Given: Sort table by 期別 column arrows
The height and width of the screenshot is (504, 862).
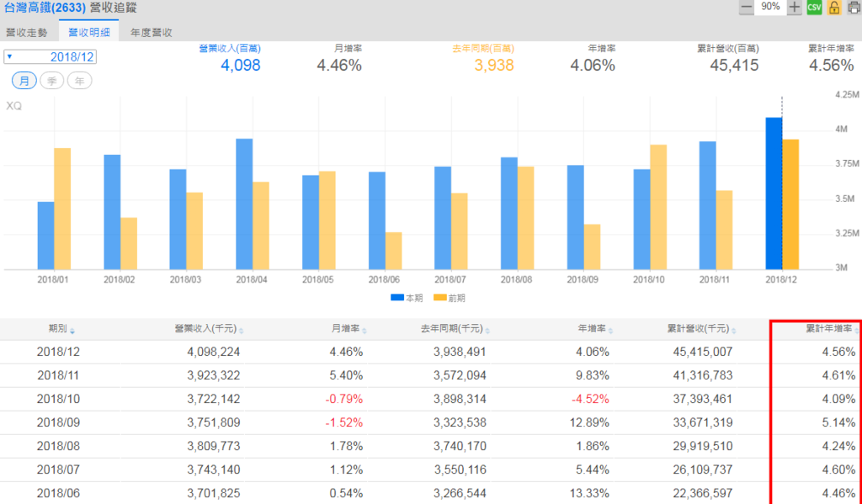Looking at the screenshot, I should 72,331.
